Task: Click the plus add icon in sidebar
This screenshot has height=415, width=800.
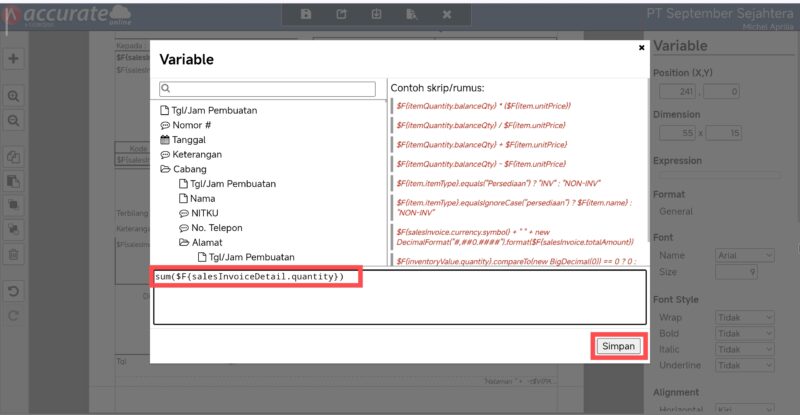Action: pos(14,59)
